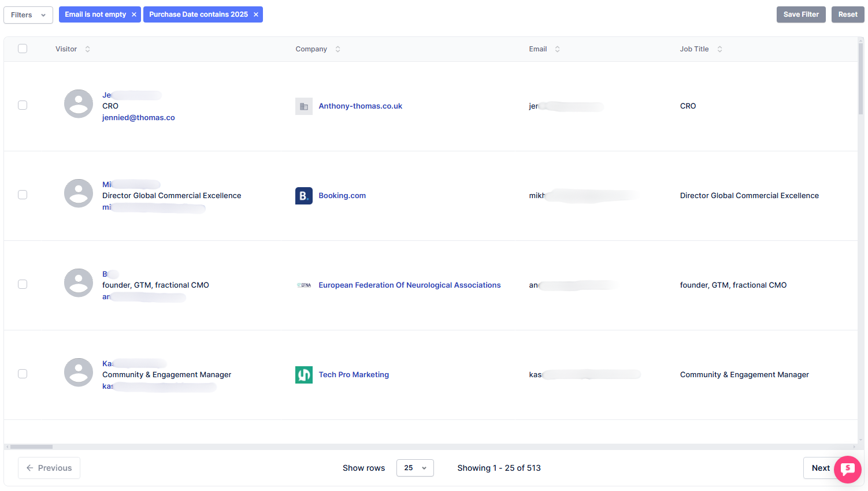Click the 'Show rows' label
Viewport: 868px width, 491px height.
pyautogui.click(x=363, y=468)
